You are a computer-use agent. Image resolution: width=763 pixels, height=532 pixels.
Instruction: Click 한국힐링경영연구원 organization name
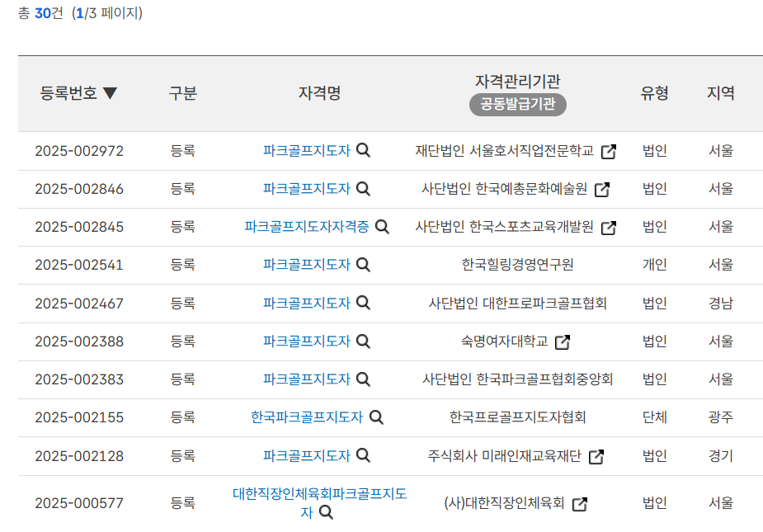pos(518,264)
